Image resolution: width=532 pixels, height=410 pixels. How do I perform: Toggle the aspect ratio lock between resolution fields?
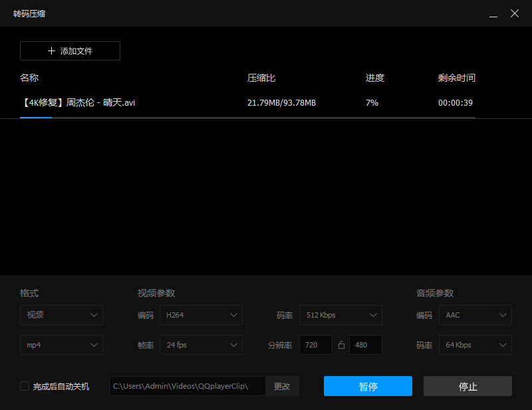click(x=341, y=345)
